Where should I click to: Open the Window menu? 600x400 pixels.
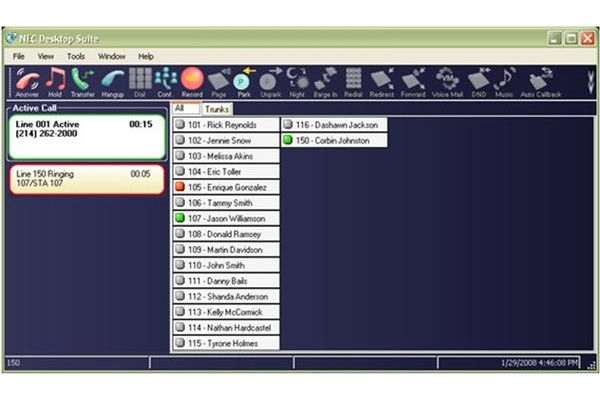pos(111,56)
